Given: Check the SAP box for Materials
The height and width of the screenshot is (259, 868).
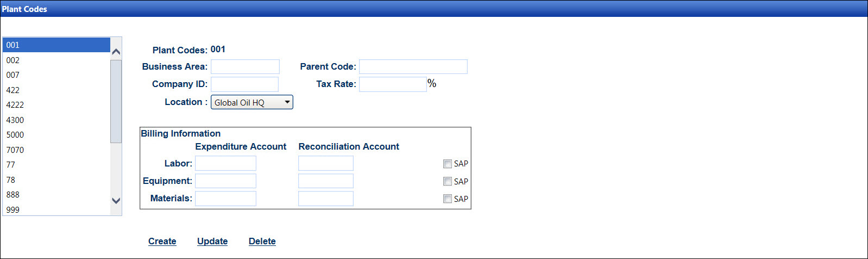Looking at the screenshot, I should (x=448, y=199).
